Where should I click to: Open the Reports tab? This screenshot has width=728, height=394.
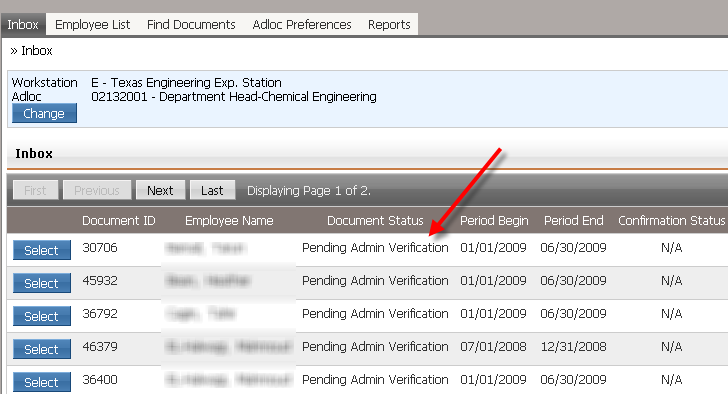pos(389,25)
